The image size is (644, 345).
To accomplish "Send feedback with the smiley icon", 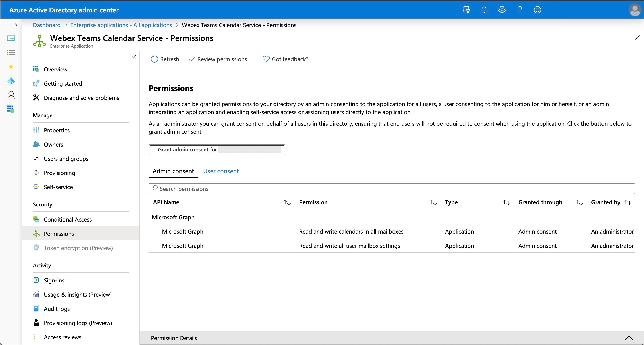I will point(537,10).
